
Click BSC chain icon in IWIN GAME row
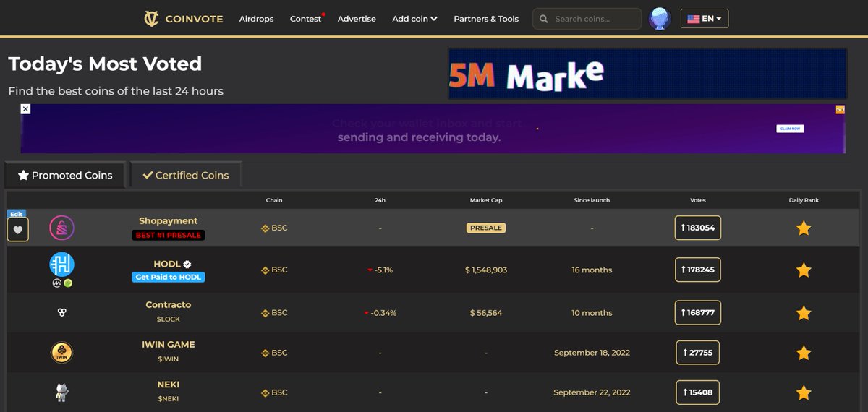point(265,353)
